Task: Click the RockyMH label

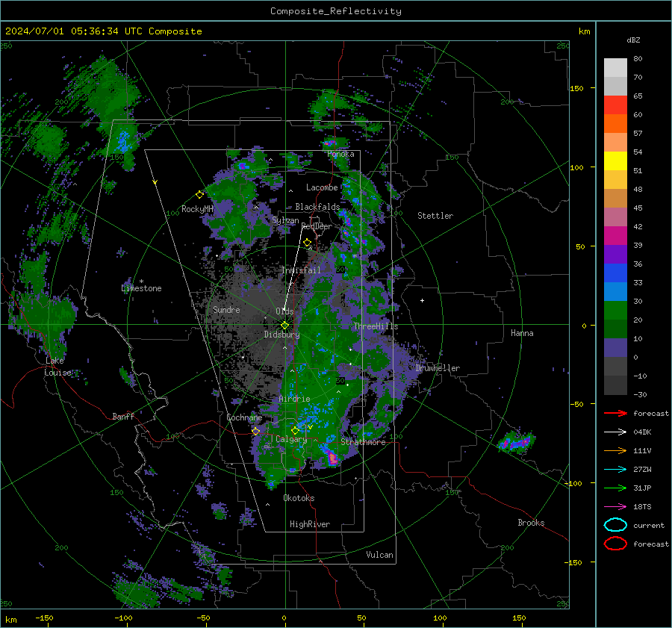Action: tap(197, 209)
